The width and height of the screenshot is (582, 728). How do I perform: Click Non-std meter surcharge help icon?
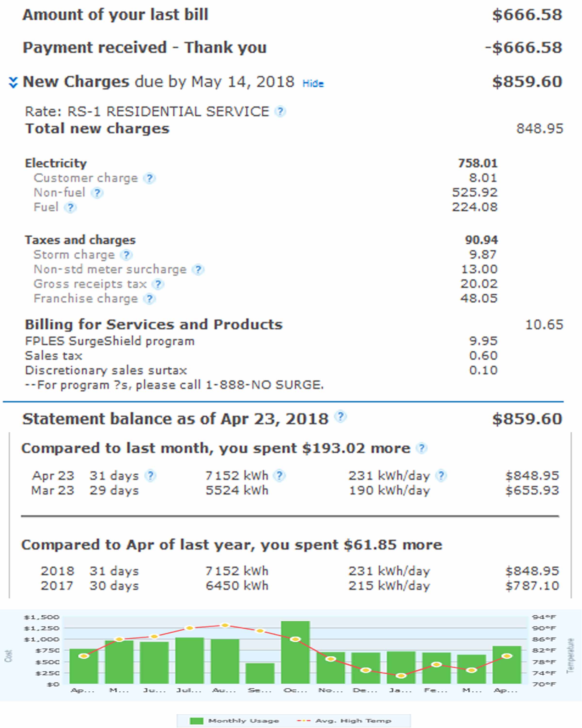point(198,269)
